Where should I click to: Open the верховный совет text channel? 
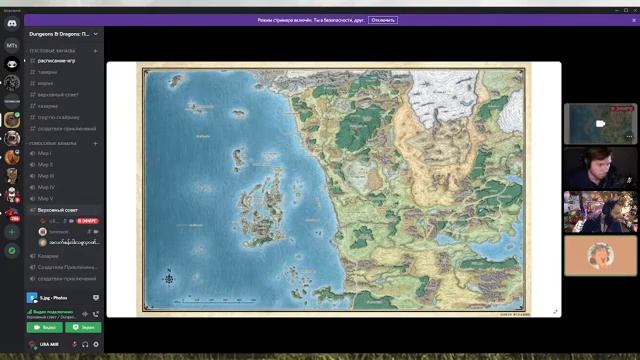point(64,95)
